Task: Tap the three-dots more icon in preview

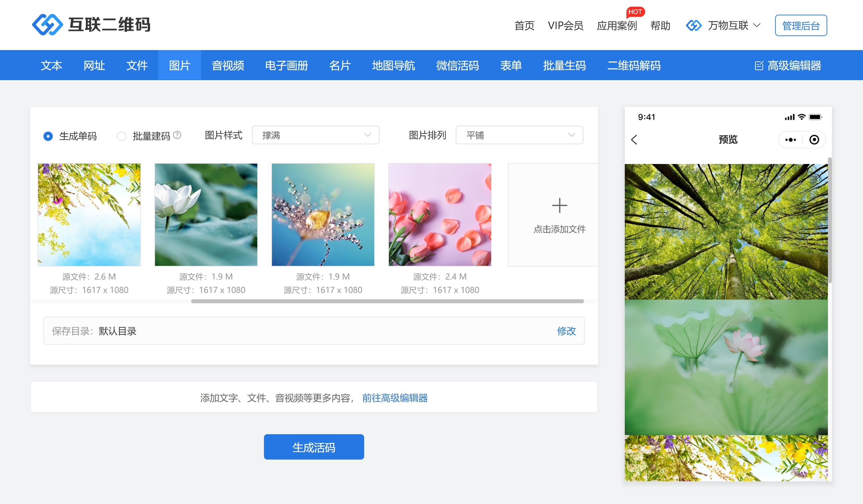Action: coord(790,140)
